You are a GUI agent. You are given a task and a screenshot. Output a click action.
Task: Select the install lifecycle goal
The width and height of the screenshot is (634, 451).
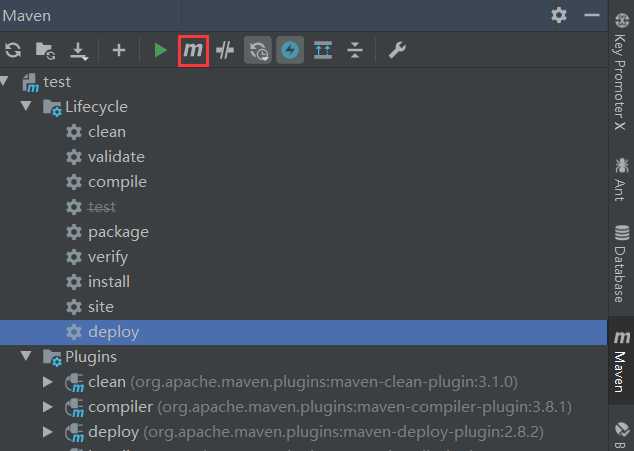[x=108, y=282]
